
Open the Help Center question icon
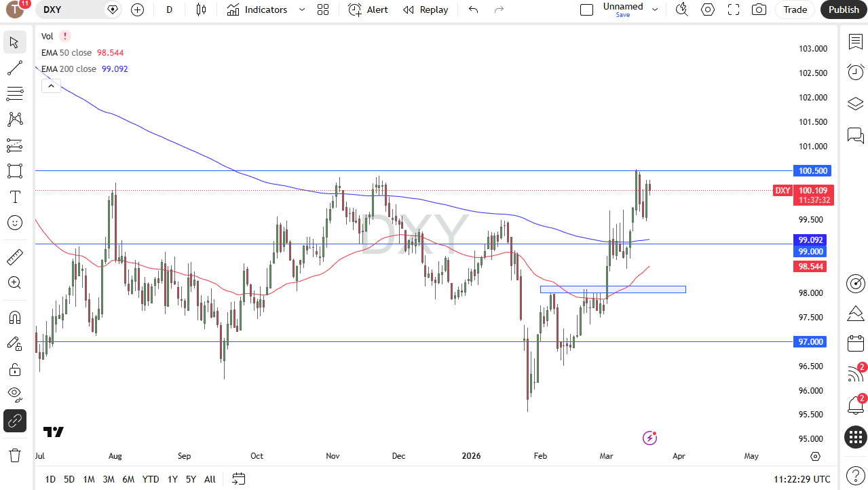(x=855, y=476)
